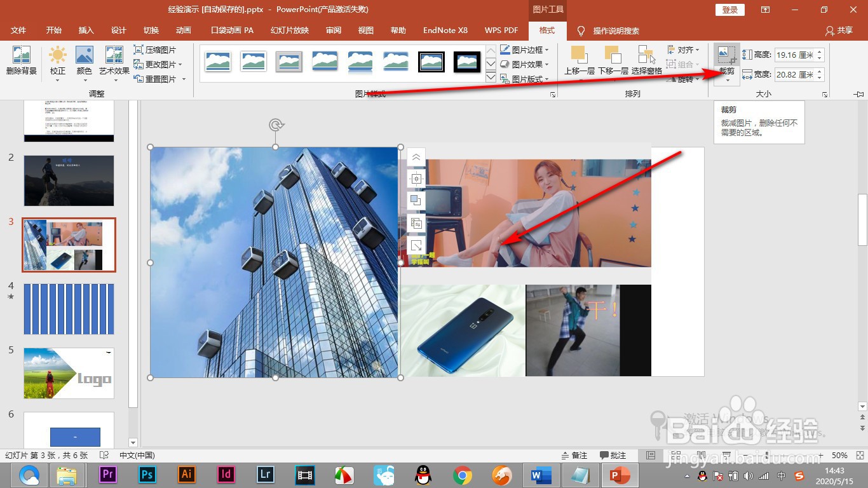This screenshot has width=868, height=488.
Task: Click the Collapse Ribbon pin icon
Action: [860, 94]
